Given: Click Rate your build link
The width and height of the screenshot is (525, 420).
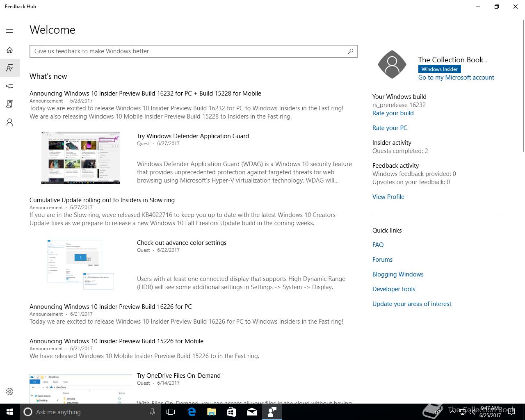Looking at the screenshot, I should click(393, 113).
